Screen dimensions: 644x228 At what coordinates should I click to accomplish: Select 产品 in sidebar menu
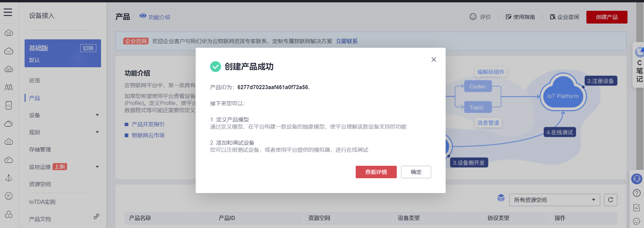click(34, 98)
